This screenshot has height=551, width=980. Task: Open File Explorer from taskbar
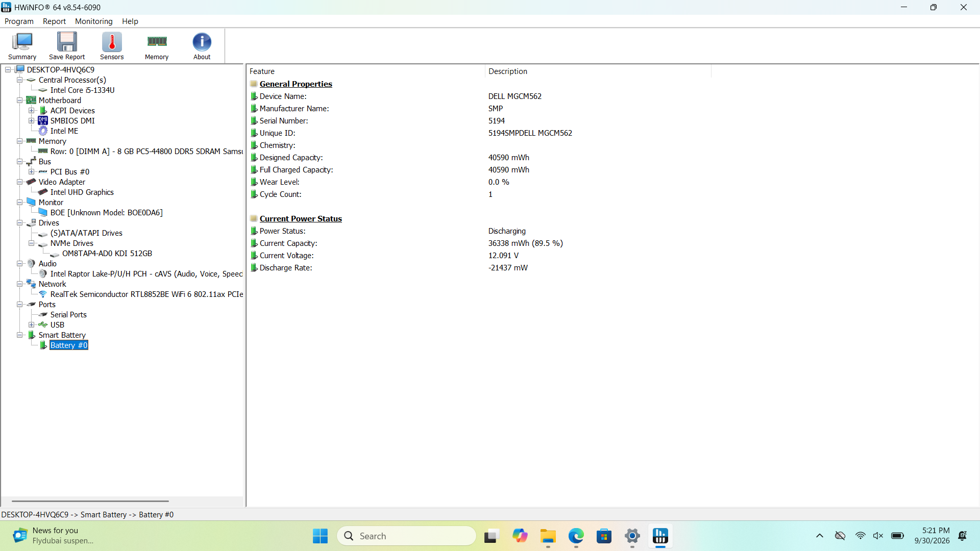548,536
